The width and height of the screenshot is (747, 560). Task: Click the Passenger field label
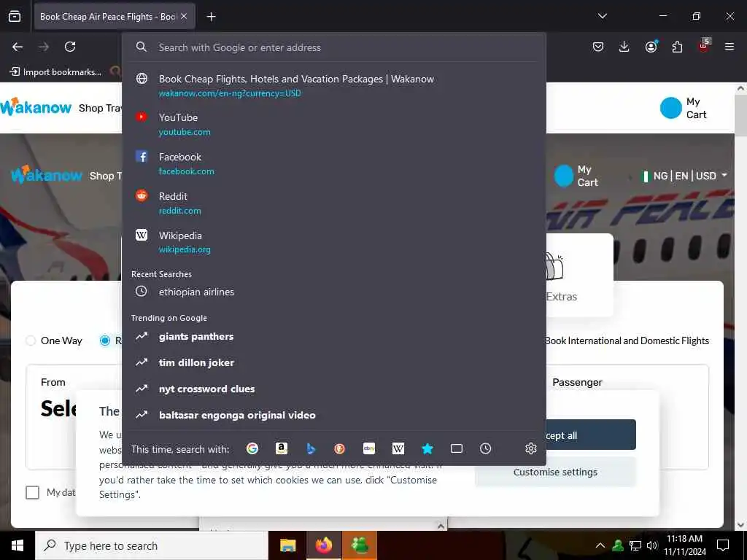(x=578, y=382)
